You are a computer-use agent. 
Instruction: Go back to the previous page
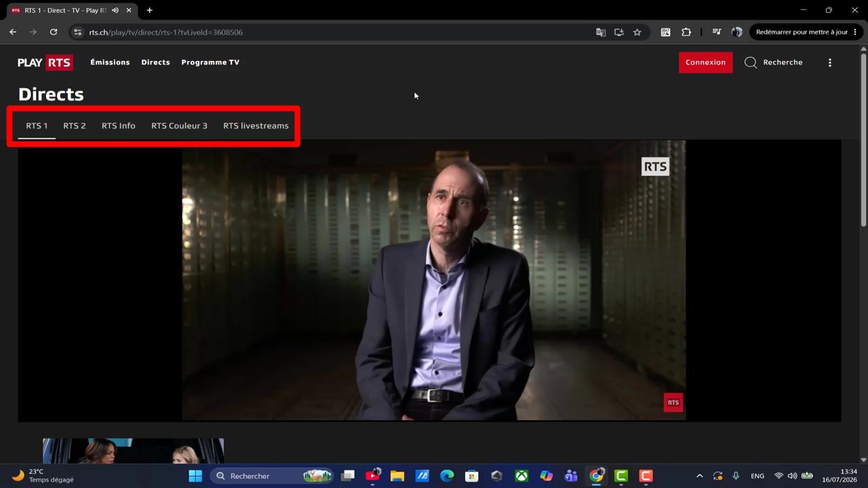click(13, 32)
